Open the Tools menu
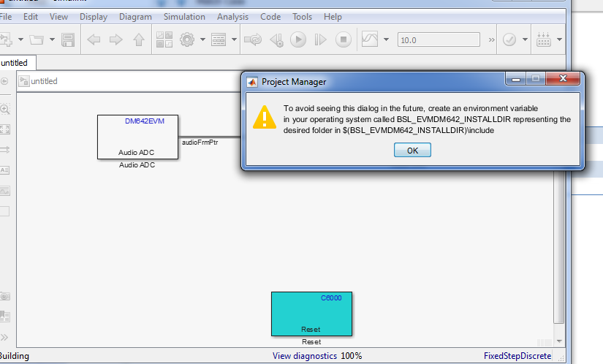 click(302, 17)
